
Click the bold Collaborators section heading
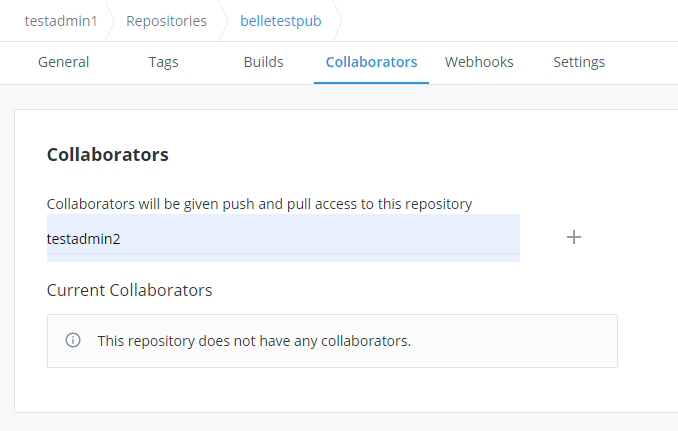[x=108, y=155]
